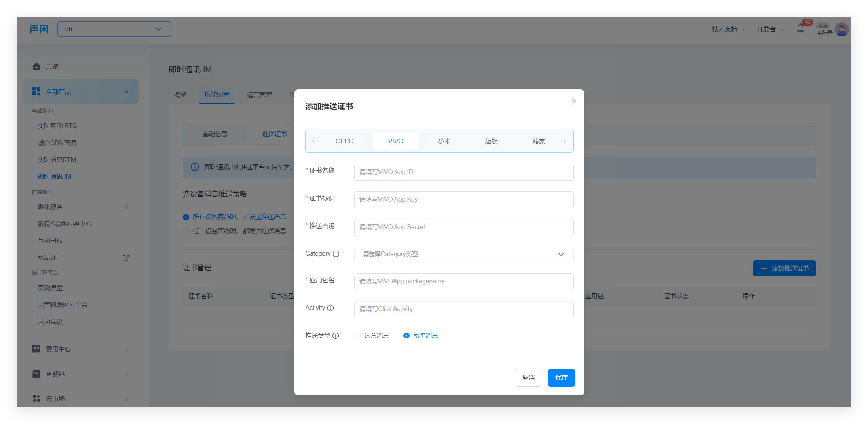Open the notification bell icon
The height and width of the screenshot is (424, 868).
[800, 29]
